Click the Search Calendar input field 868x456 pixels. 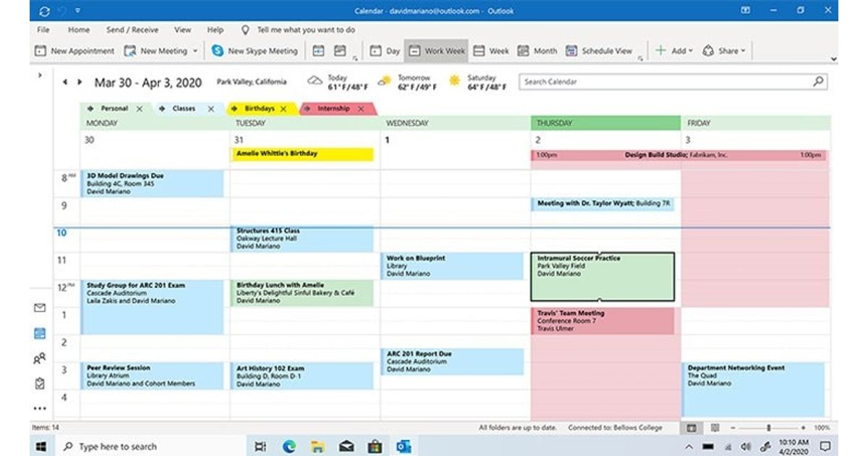662,82
